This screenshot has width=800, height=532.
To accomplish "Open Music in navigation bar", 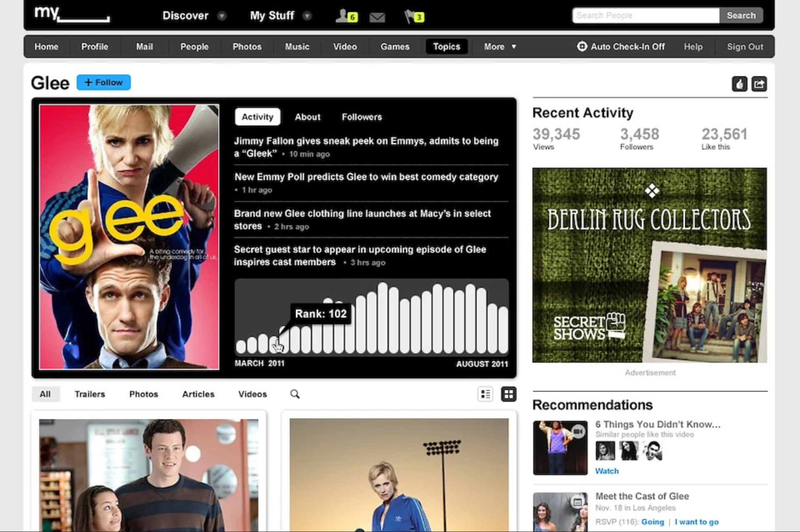I will [297, 47].
